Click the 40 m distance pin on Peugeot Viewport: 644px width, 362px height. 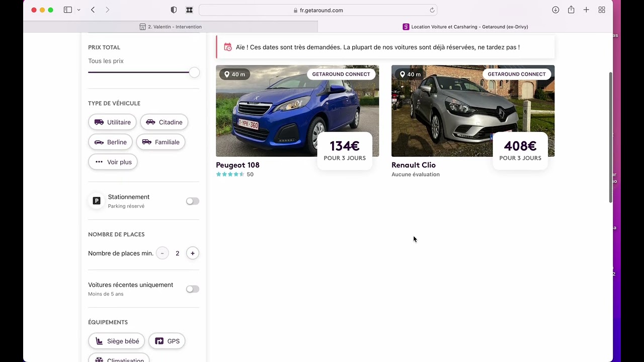click(x=234, y=74)
